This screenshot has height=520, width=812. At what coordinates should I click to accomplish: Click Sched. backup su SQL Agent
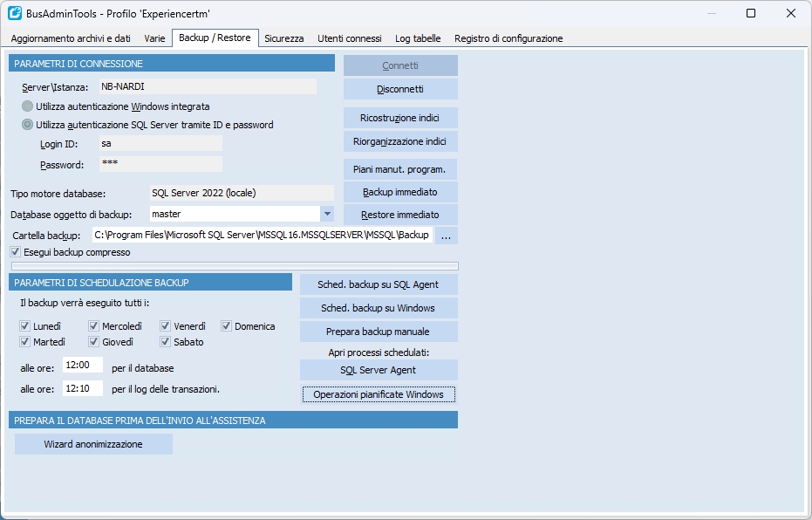[x=379, y=284]
